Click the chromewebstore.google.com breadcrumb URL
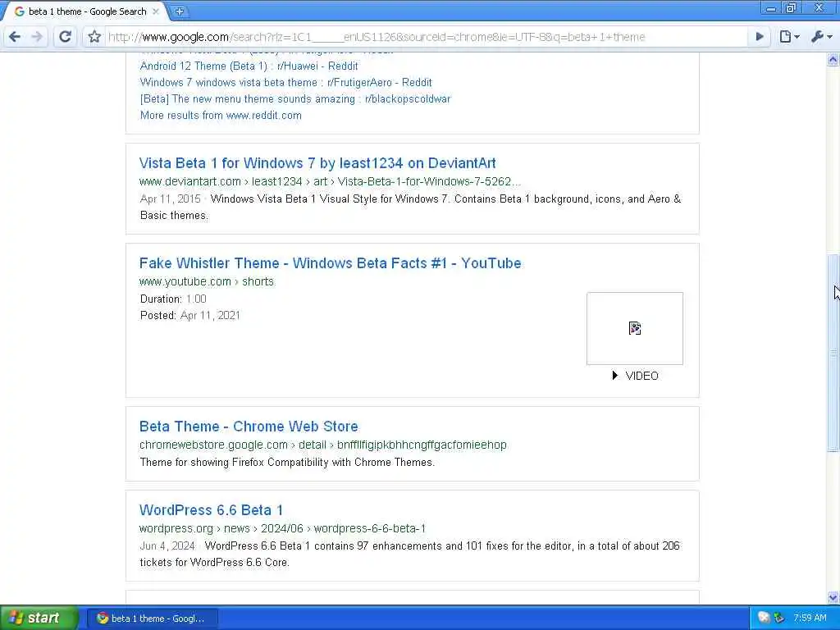 pyautogui.click(x=322, y=445)
